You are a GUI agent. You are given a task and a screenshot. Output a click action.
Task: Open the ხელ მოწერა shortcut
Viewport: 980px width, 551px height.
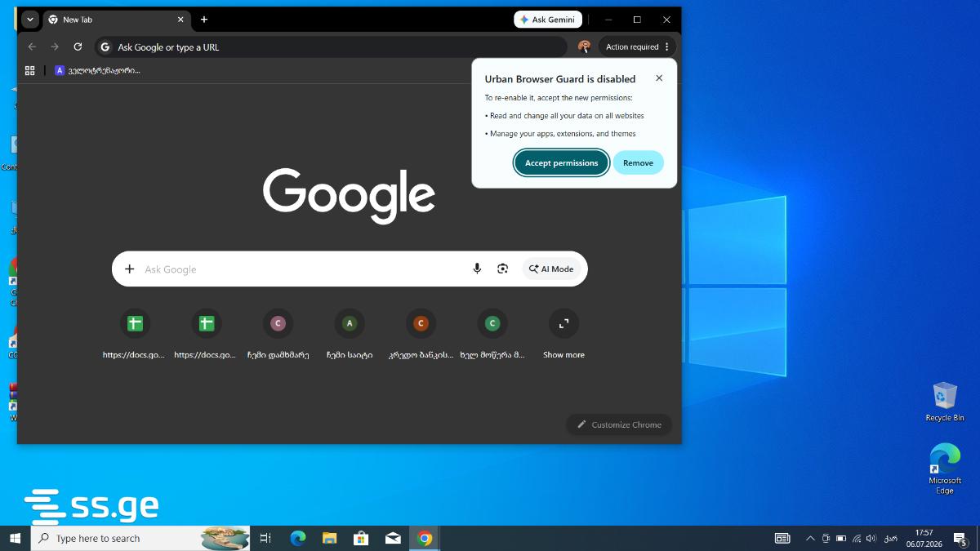(492, 334)
